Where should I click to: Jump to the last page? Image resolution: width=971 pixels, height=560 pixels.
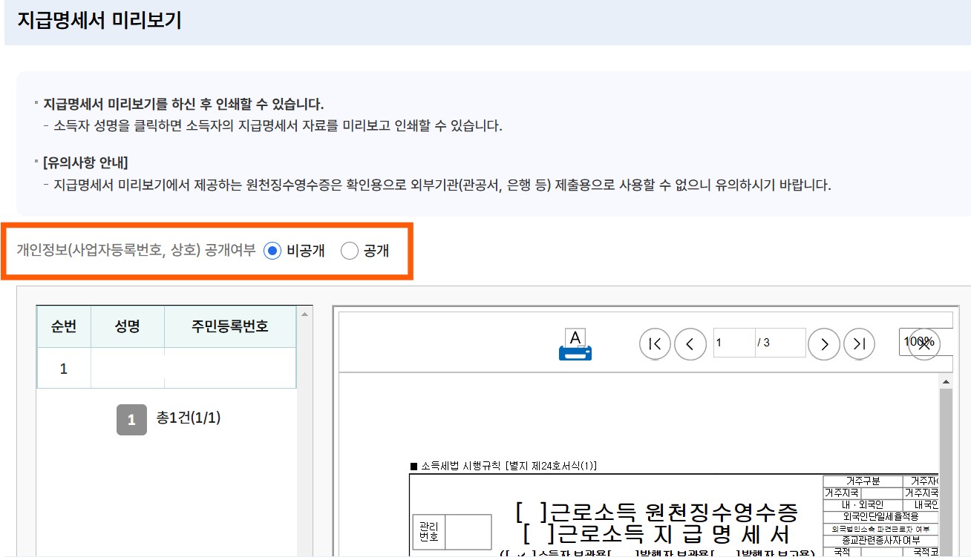pos(860,343)
